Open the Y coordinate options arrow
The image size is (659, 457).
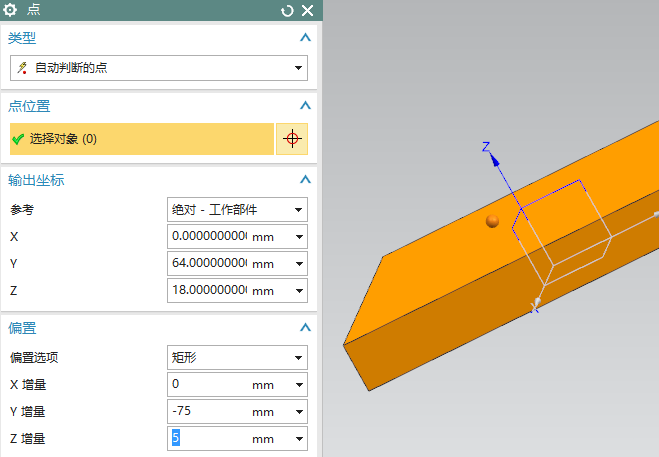[298, 264]
